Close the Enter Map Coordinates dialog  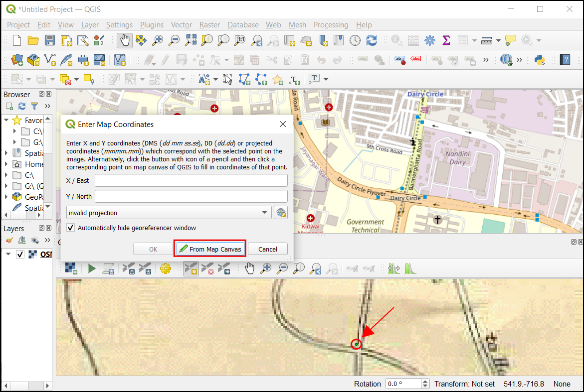[283, 124]
